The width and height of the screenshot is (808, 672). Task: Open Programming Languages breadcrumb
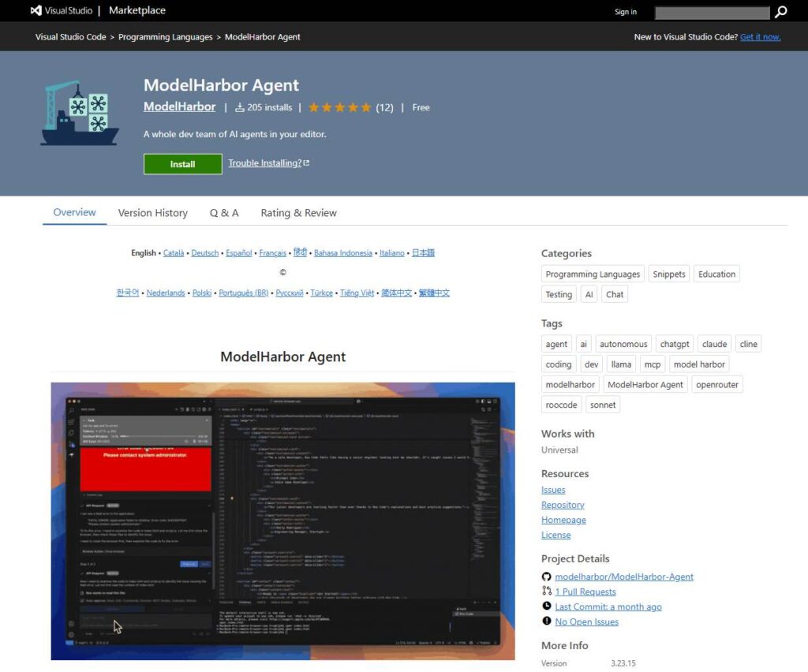(166, 37)
